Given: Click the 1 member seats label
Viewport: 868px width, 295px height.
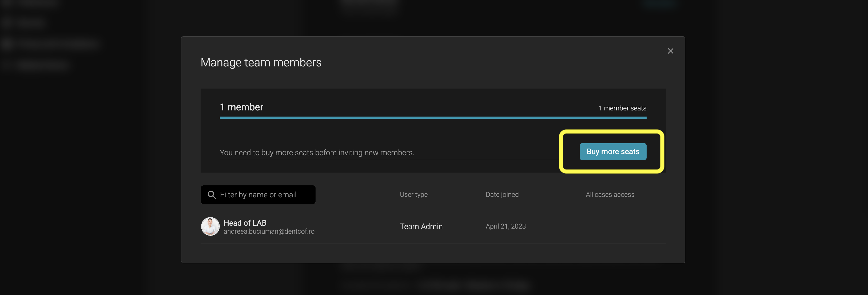Looking at the screenshot, I should tap(622, 108).
